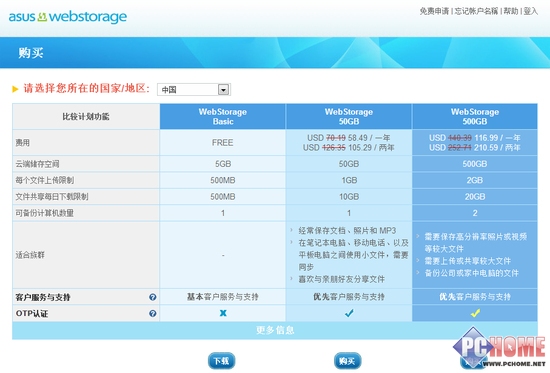This screenshot has height=373, width=550.
Task: Click the 客户服务与支持 row label
Action: tap(43, 297)
